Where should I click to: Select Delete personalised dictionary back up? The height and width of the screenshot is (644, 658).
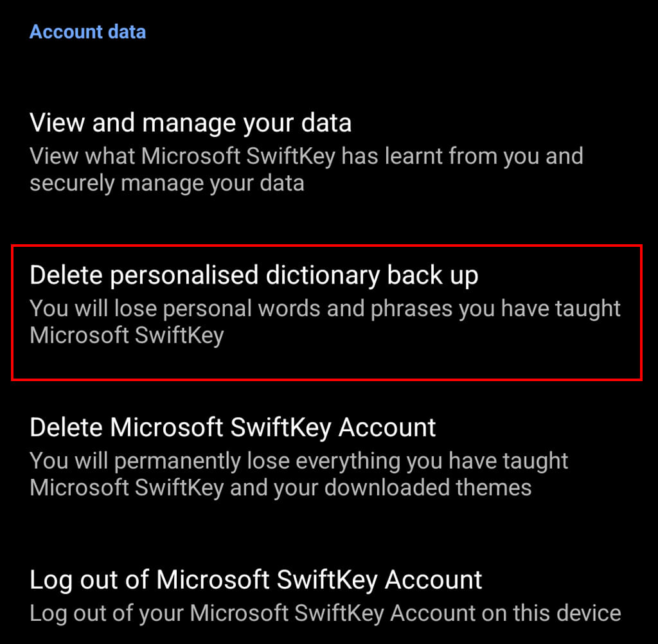(x=254, y=275)
